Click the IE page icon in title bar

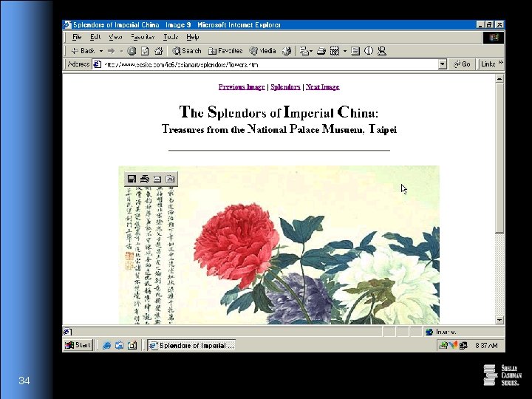click(x=67, y=25)
